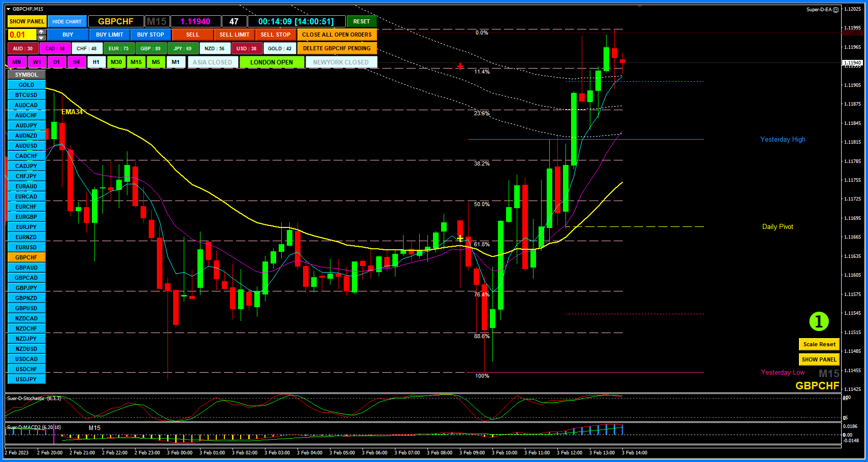
Task: Click the Super-D-EA smiley face icon
Action: [x=836, y=10]
